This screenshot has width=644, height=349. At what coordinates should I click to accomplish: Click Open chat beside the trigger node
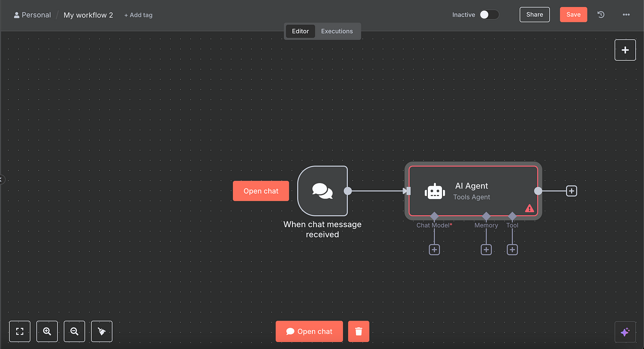coord(261,191)
